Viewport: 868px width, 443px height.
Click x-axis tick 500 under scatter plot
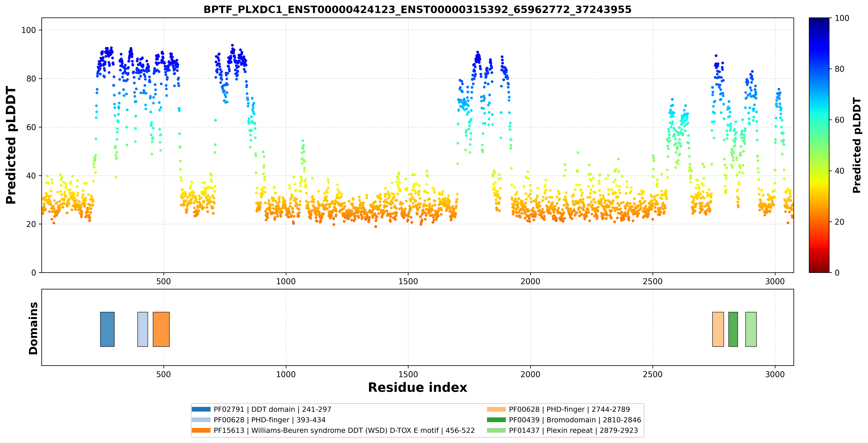click(x=164, y=281)
